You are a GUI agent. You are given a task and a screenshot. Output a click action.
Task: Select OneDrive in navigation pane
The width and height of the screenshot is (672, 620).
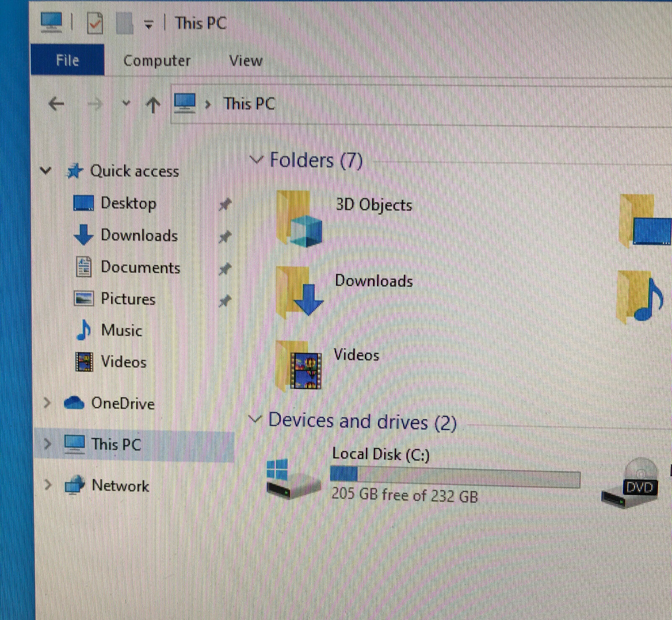click(x=123, y=403)
